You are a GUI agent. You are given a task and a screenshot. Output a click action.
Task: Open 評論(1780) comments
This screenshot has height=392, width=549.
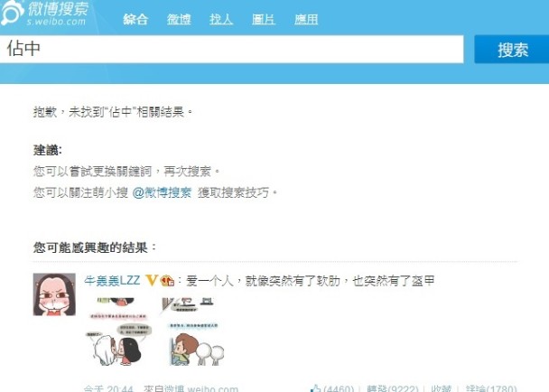[491, 388]
